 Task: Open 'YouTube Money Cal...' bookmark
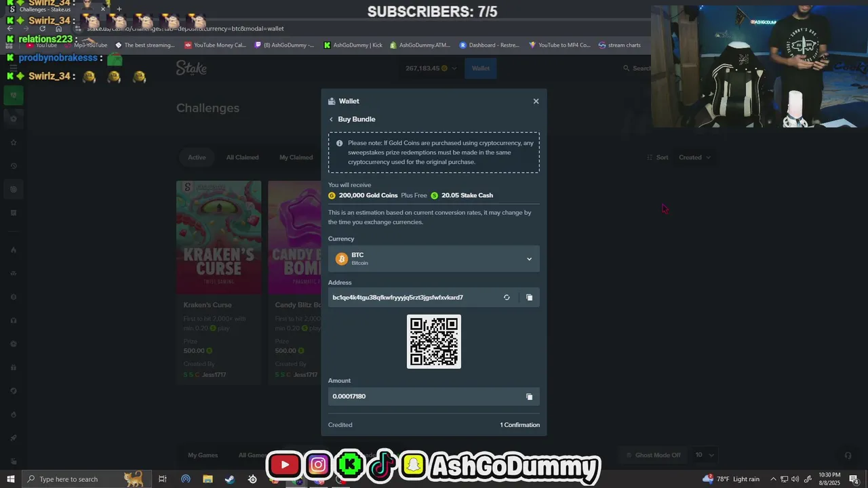(x=216, y=45)
